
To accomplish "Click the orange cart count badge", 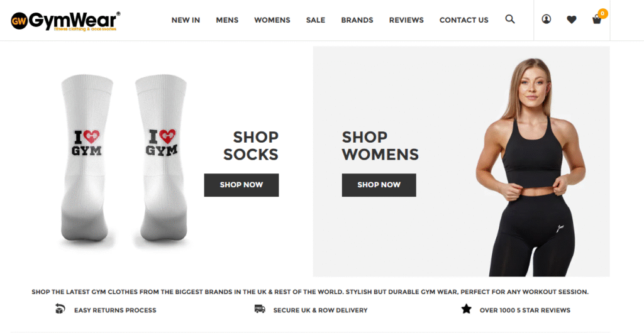I will tap(602, 14).
